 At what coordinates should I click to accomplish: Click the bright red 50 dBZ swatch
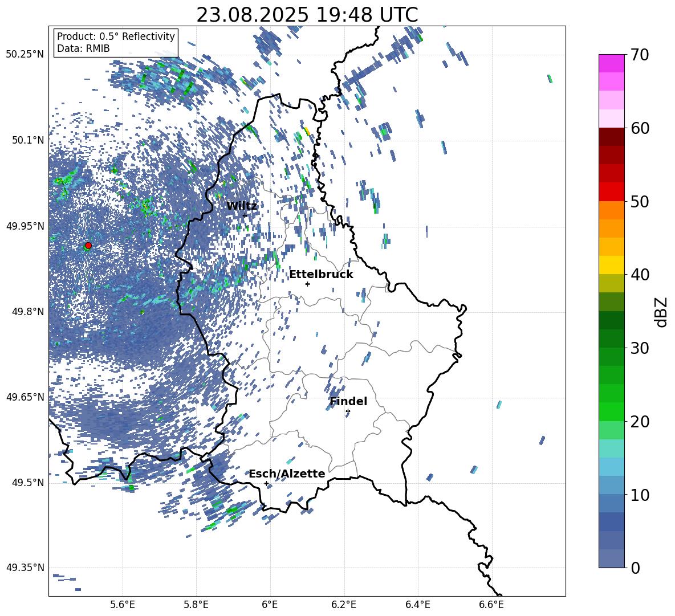(x=611, y=192)
